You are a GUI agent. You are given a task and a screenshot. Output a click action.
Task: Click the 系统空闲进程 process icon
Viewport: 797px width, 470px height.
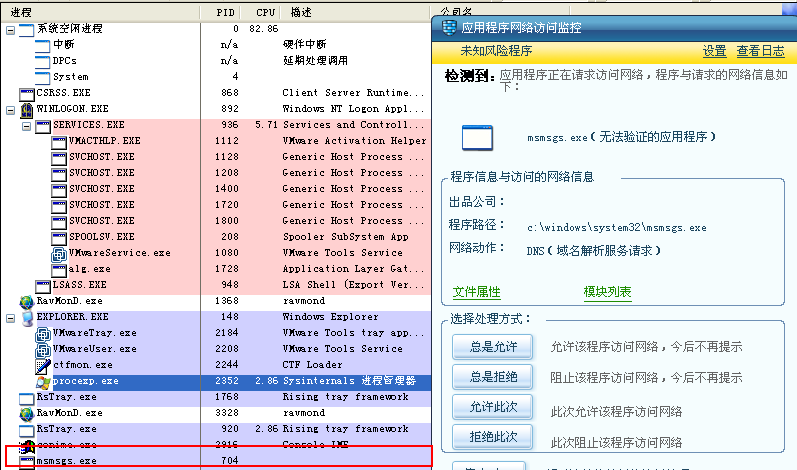26,29
